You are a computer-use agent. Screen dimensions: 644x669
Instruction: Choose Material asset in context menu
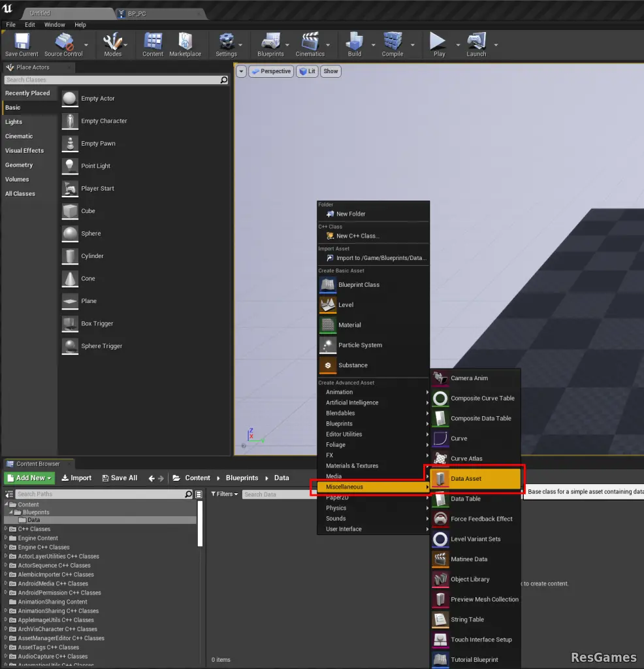[x=373, y=325]
